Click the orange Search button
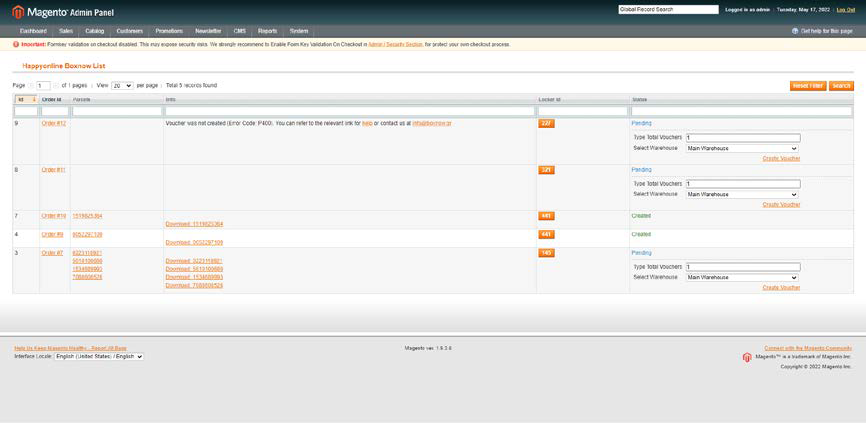Image resolution: width=866 pixels, height=423 pixels. click(841, 86)
